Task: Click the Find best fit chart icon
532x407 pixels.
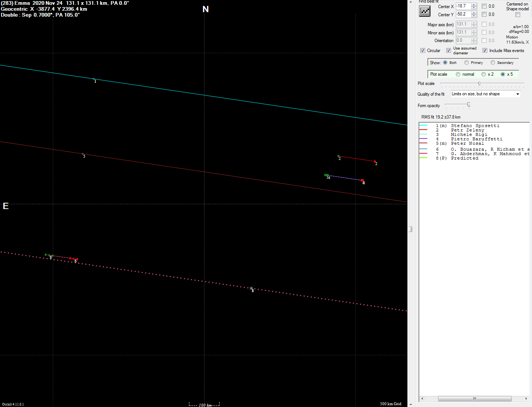Action: coord(425,11)
